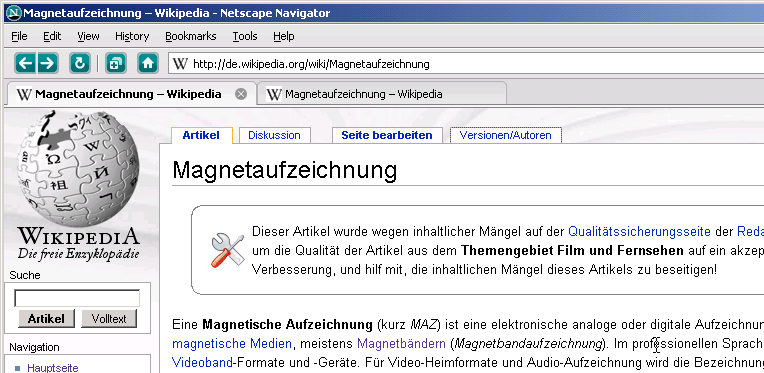Viewport: 764px width, 373px height.
Task: Open the View menu
Action: click(88, 36)
